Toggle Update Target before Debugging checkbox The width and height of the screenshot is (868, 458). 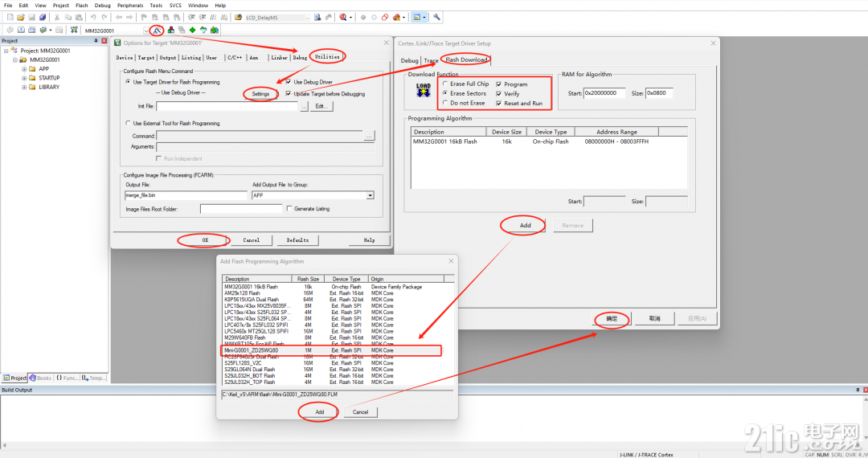pyautogui.click(x=289, y=93)
